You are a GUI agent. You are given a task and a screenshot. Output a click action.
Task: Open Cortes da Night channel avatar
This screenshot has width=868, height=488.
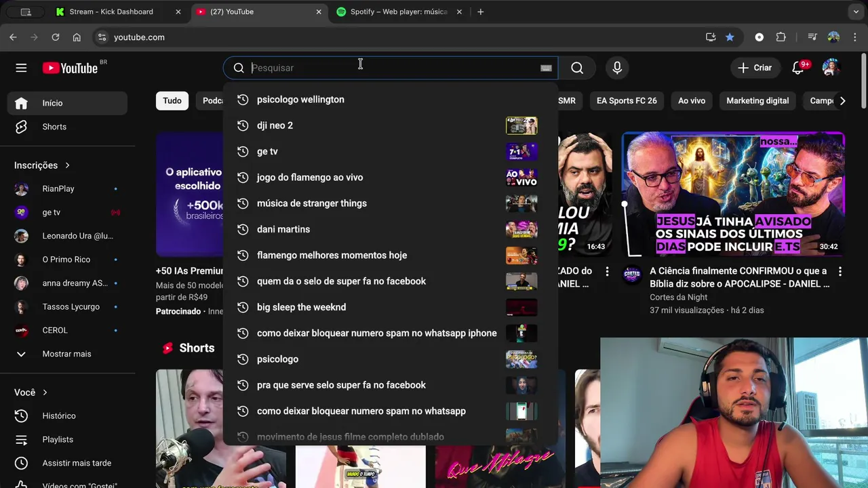(x=632, y=275)
